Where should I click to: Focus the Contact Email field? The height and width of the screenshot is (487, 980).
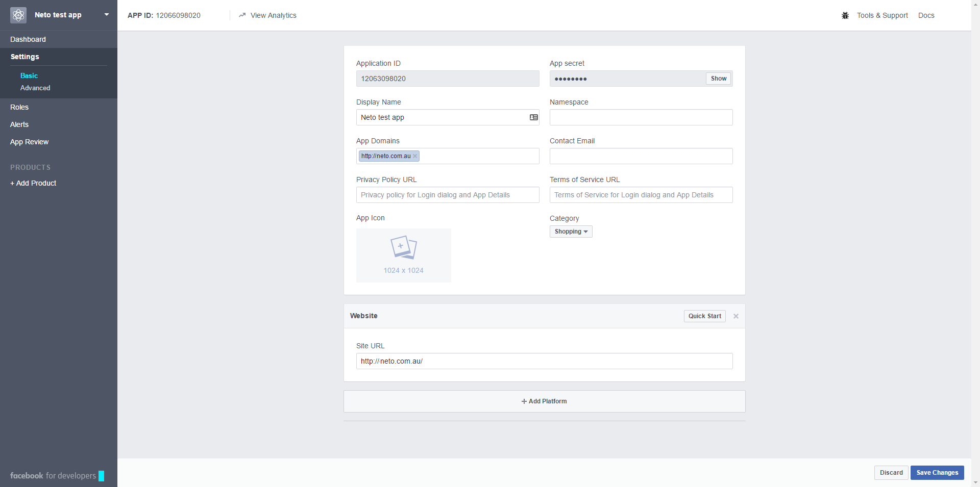coord(641,156)
